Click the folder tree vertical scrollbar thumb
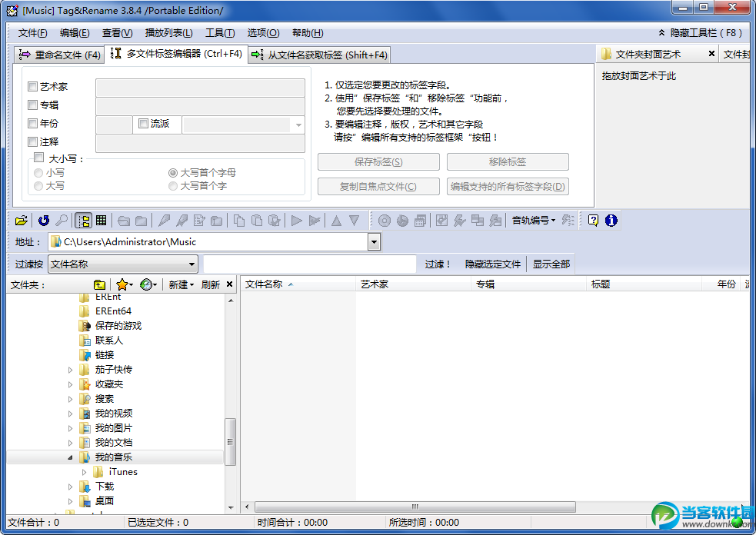The height and width of the screenshot is (535, 756). tap(230, 442)
